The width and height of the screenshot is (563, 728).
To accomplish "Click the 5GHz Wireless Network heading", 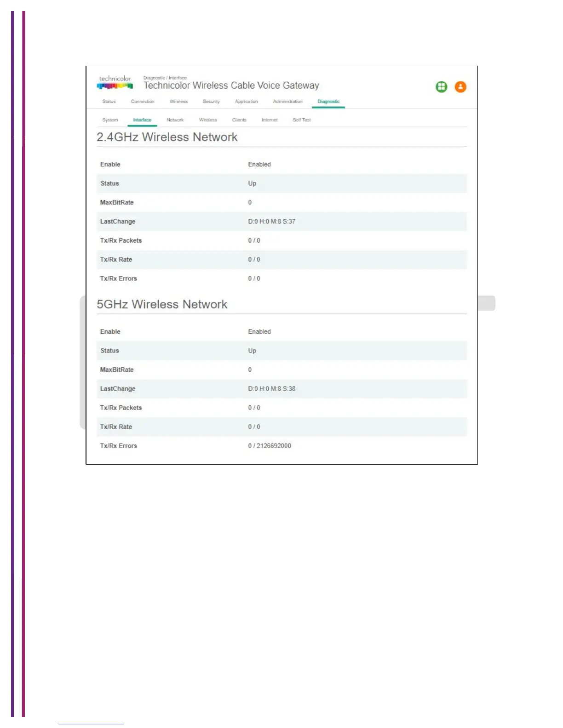I will click(162, 304).
